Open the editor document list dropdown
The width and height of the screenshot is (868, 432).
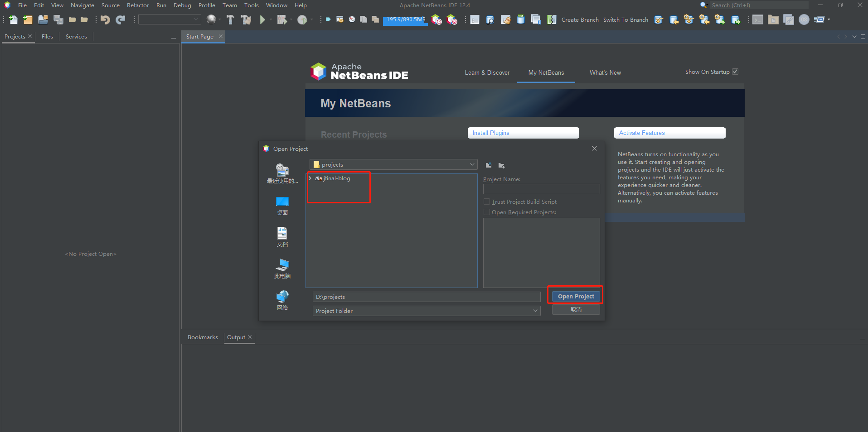coord(854,37)
